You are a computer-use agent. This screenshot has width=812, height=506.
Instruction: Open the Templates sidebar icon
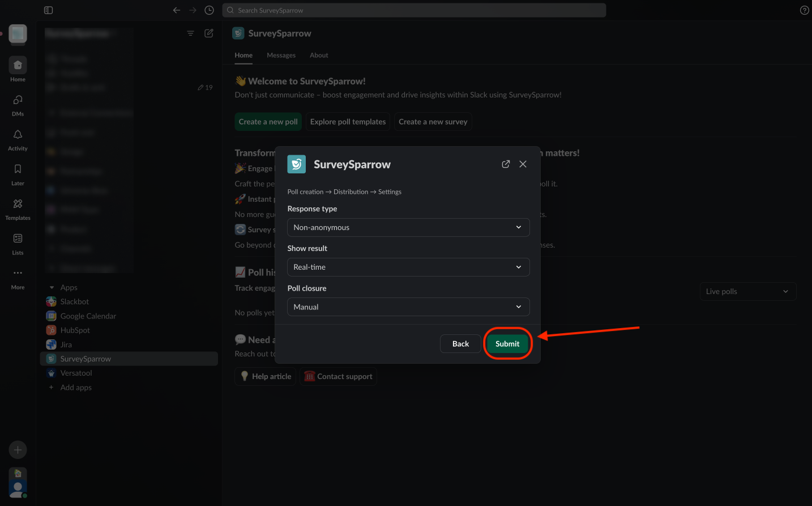(18, 204)
